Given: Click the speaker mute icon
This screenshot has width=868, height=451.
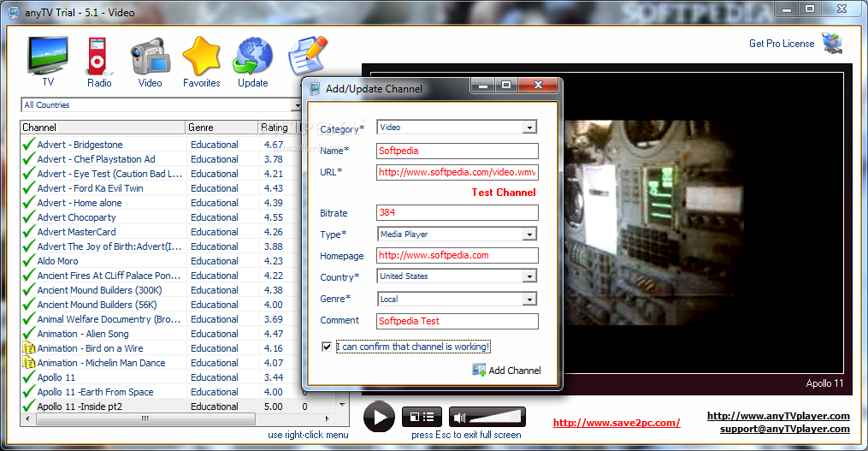Looking at the screenshot, I should [460, 418].
